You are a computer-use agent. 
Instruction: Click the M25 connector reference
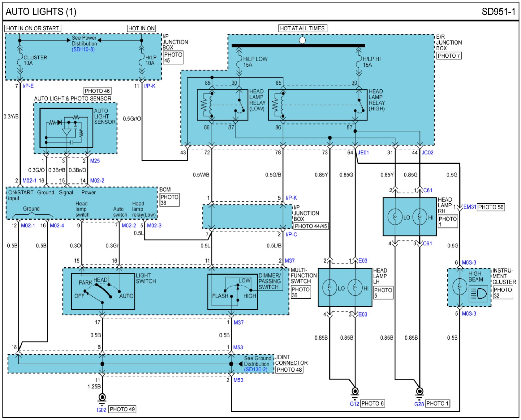pos(95,161)
